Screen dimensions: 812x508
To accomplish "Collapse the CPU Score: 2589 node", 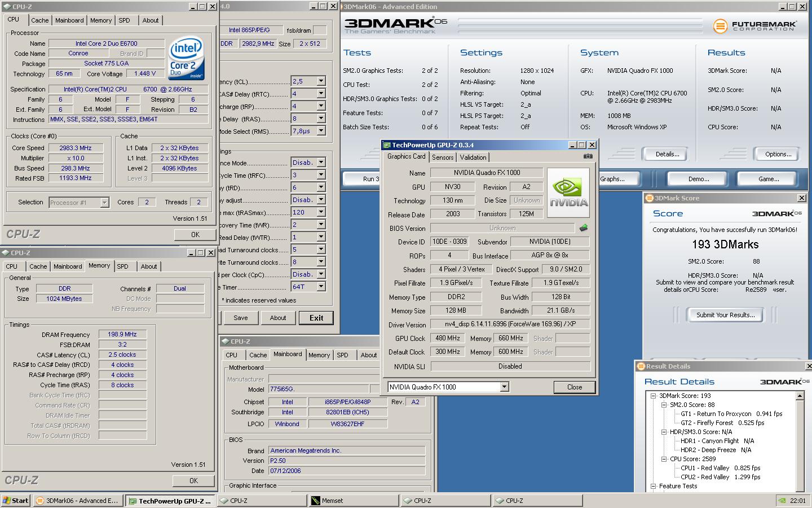I will tap(664, 459).
